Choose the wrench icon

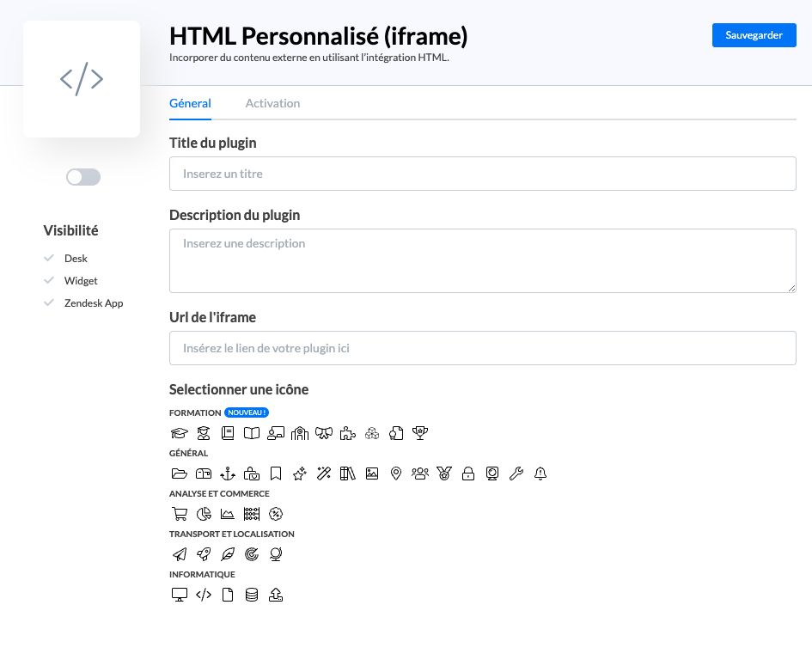pyautogui.click(x=516, y=473)
